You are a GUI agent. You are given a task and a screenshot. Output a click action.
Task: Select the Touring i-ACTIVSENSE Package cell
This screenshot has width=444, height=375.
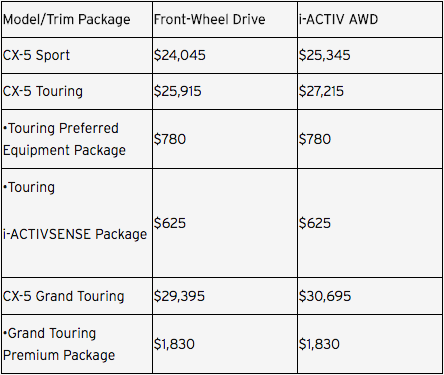pyautogui.click(x=77, y=223)
